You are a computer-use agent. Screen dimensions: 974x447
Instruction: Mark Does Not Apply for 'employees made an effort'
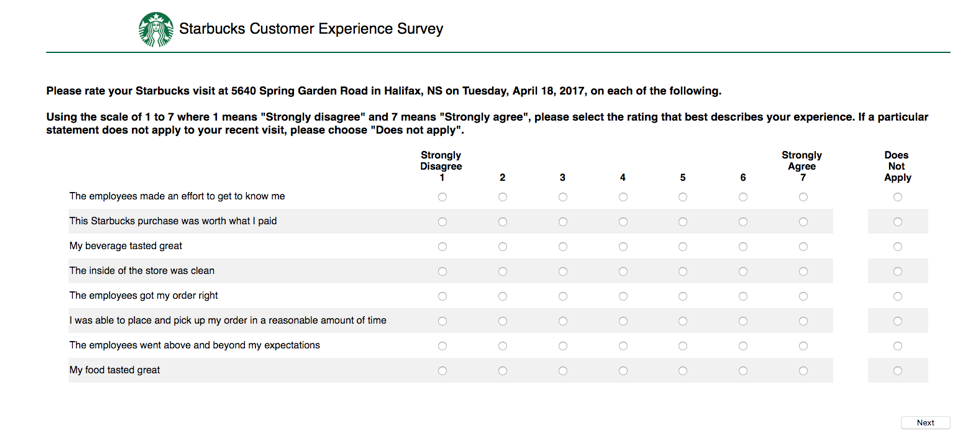pyautogui.click(x=898, y=197)
